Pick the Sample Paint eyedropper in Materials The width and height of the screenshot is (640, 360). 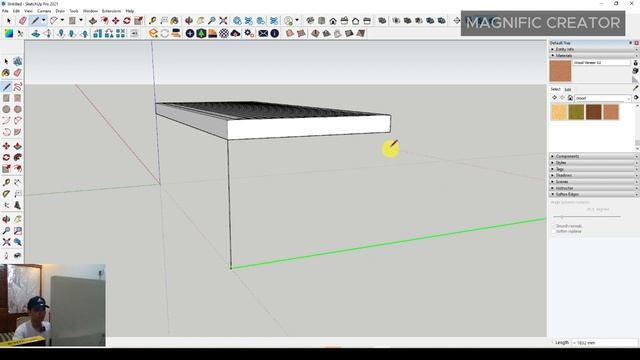click(x=636, y=87)
